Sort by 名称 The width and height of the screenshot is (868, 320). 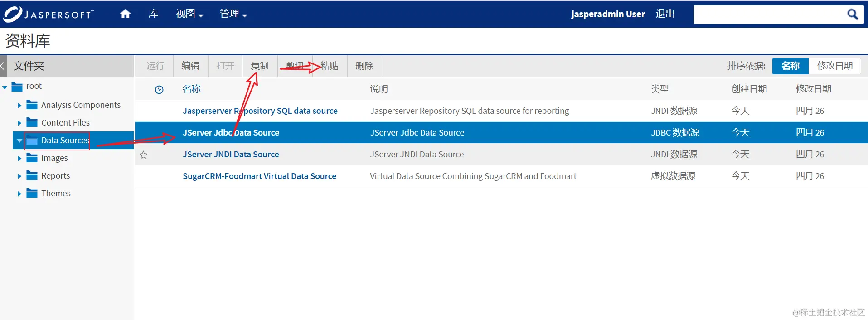point(790,66)
